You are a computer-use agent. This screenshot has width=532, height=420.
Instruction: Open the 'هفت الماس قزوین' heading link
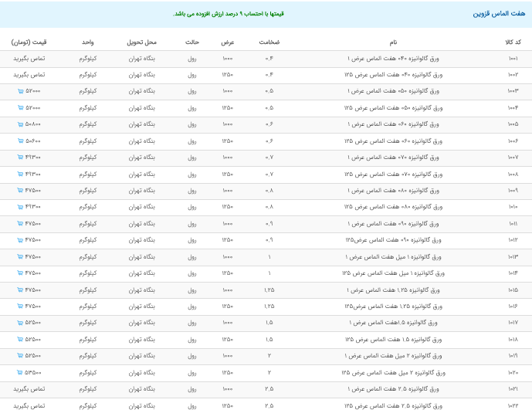coord(499,14)
